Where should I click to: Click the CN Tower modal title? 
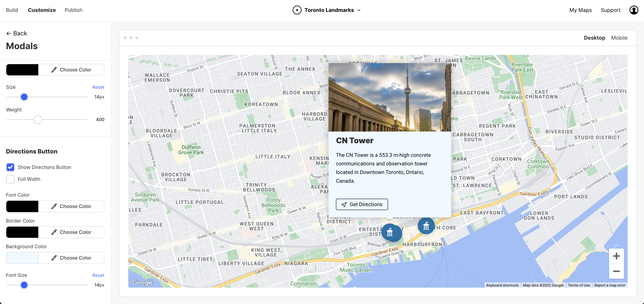click(355, 140)
